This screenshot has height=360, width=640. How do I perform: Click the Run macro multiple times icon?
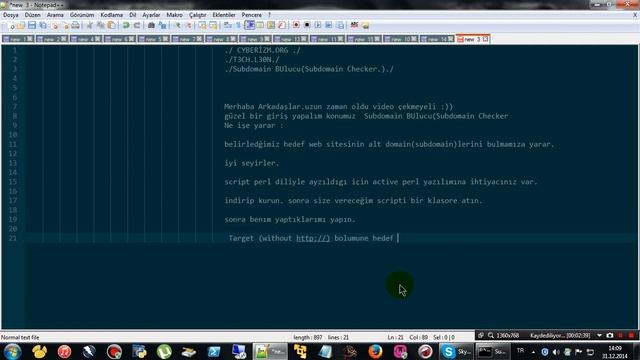point(329,25)
